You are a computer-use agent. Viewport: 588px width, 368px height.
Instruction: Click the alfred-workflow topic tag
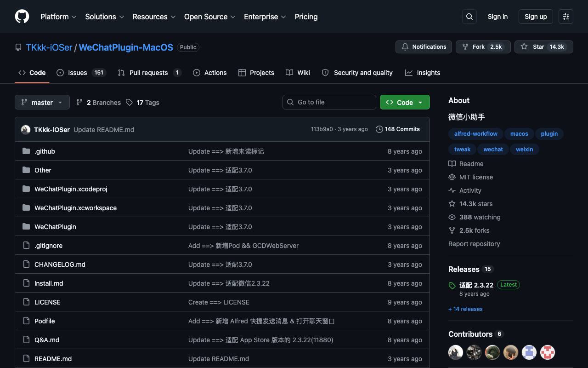pyautogui.click(x=476, y=134)
